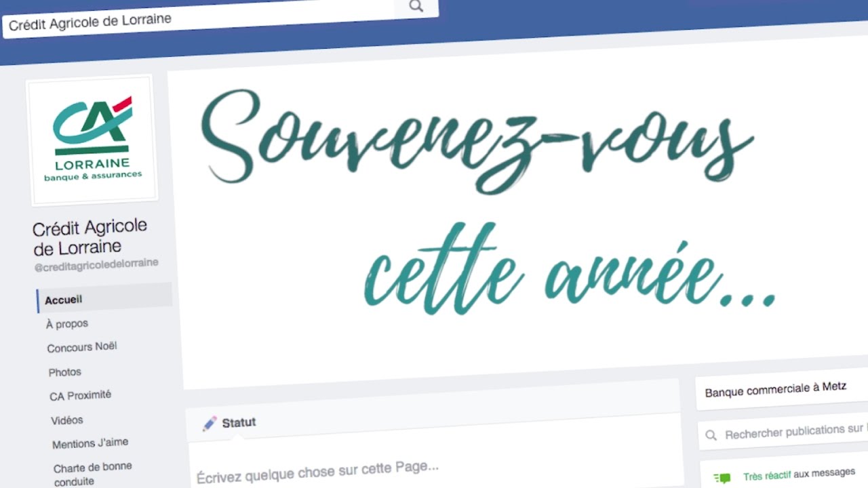This screenshot has width=868, height=488.
Task: Open the Vidéos section
Action: point(67,420)
